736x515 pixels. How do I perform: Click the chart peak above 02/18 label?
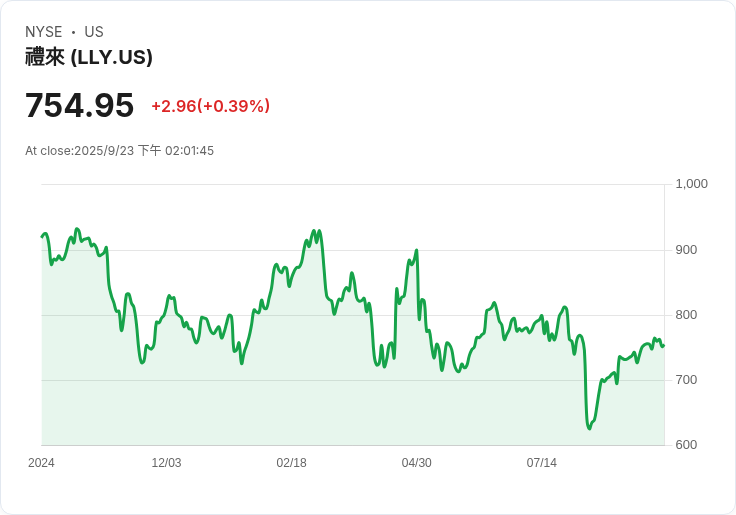314,231
